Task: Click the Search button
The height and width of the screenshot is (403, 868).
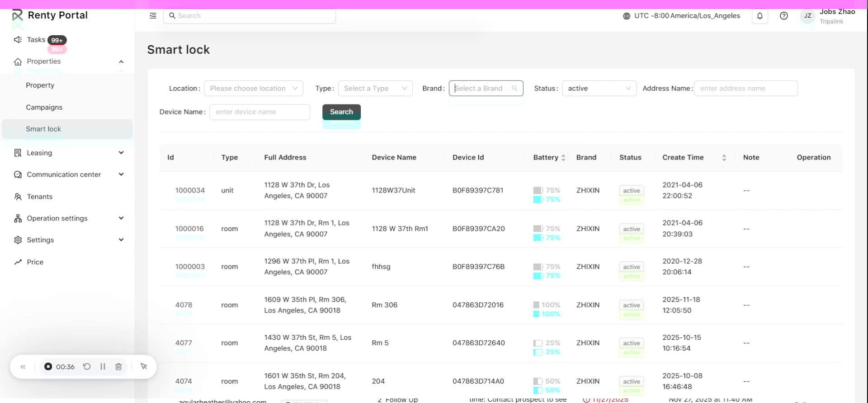Action: pyautogui.click(x=341, y=112)
